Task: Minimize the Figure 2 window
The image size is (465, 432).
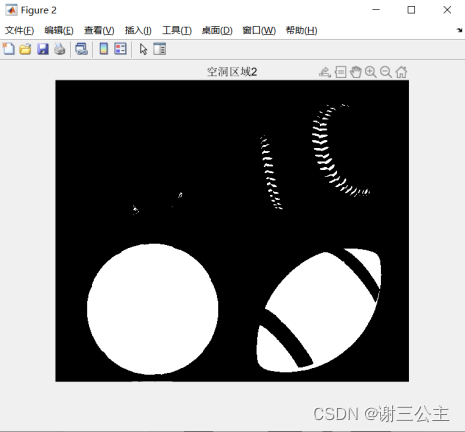Action: tap(376, 10)
